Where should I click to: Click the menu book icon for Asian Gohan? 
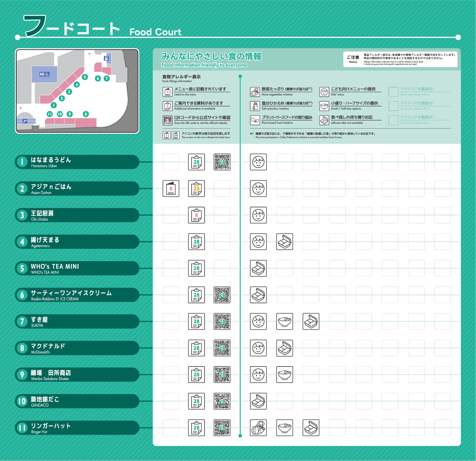click(x=171, y=189)
